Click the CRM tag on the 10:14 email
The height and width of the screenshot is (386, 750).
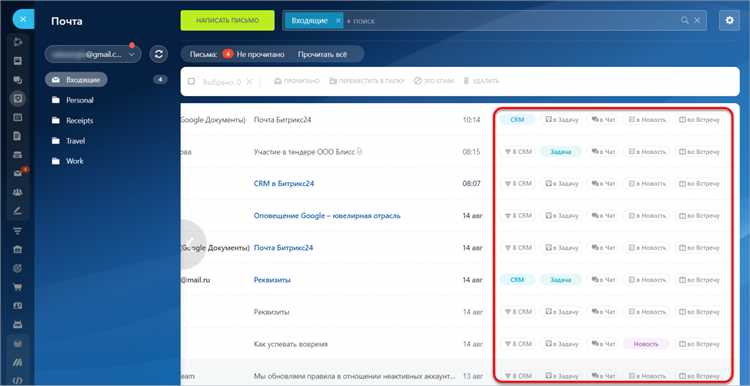click(x=517, y=120)
